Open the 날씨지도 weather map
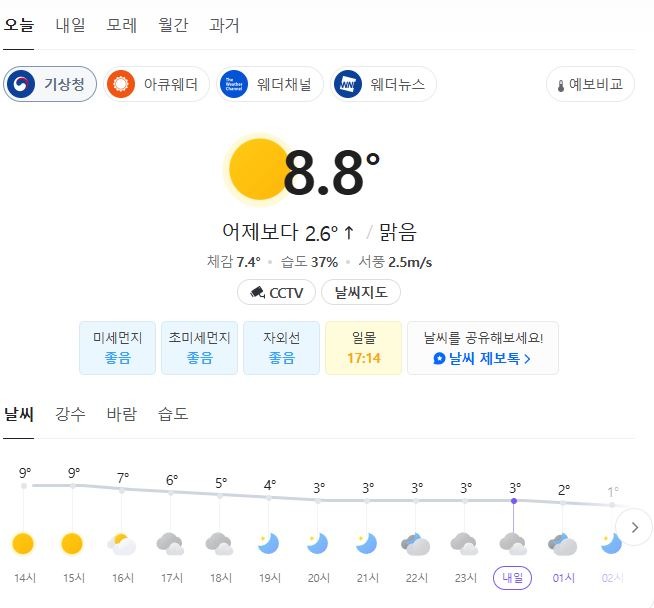 tap(360, 292)
